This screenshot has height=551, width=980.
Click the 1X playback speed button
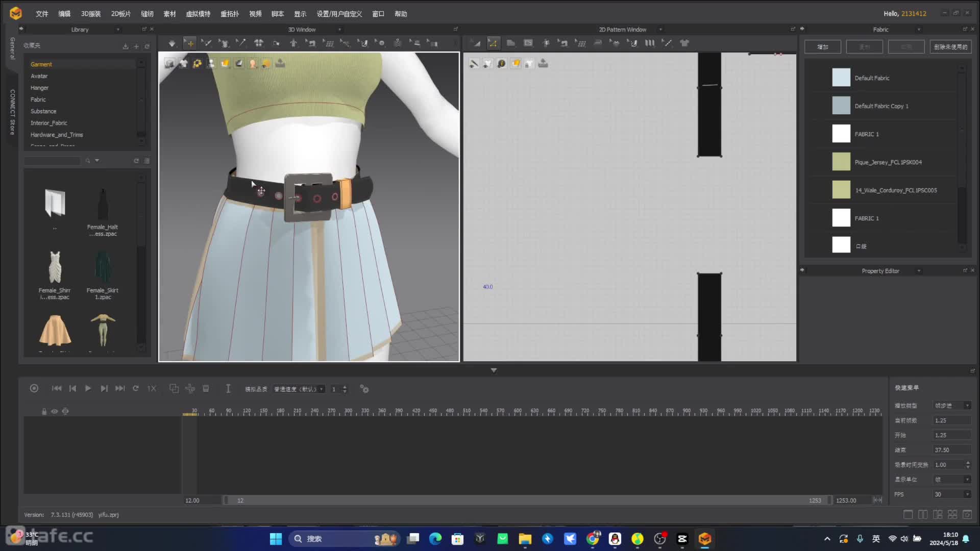pyautogui.click(x=152, y=389)
